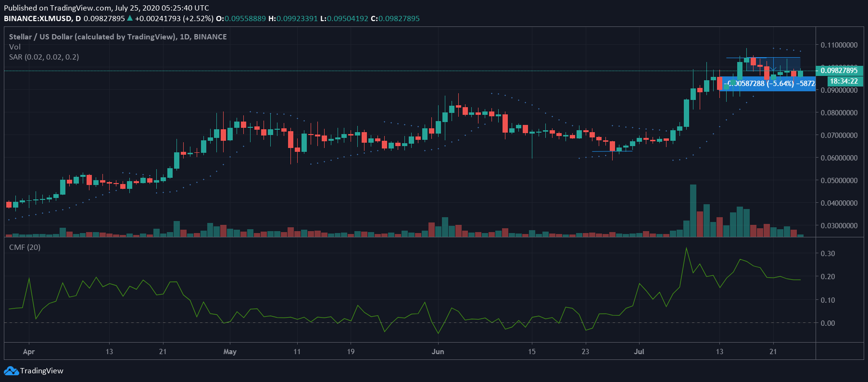Click the CMF axis value 0.20

click(828, 277)
